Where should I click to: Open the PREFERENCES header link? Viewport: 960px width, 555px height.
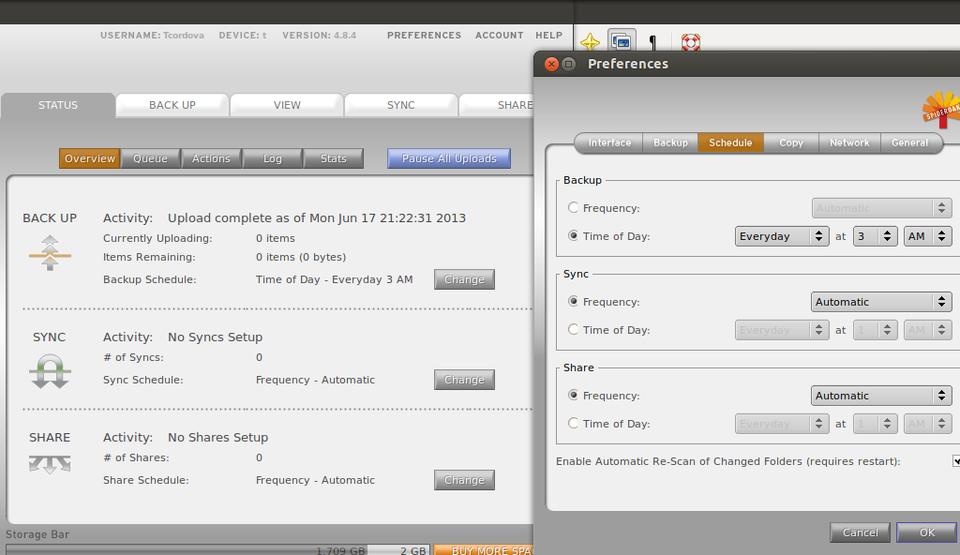click(x=424, y=36)
